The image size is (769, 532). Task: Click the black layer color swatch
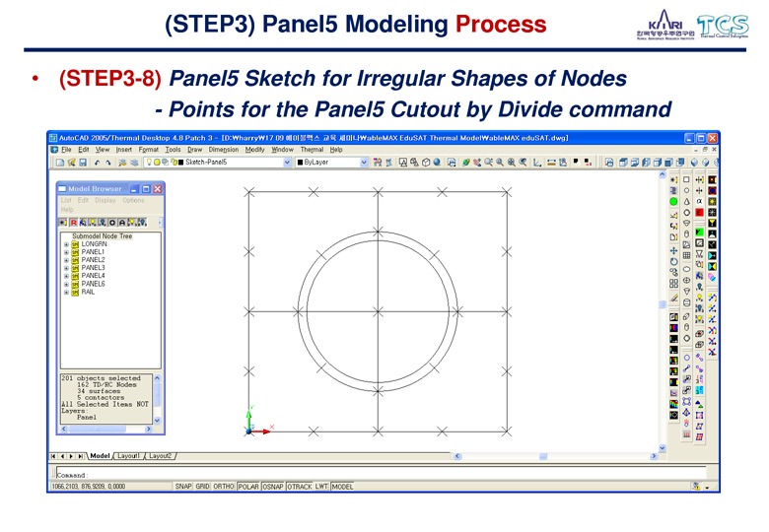pyautogui.click(x=180, y=163)
